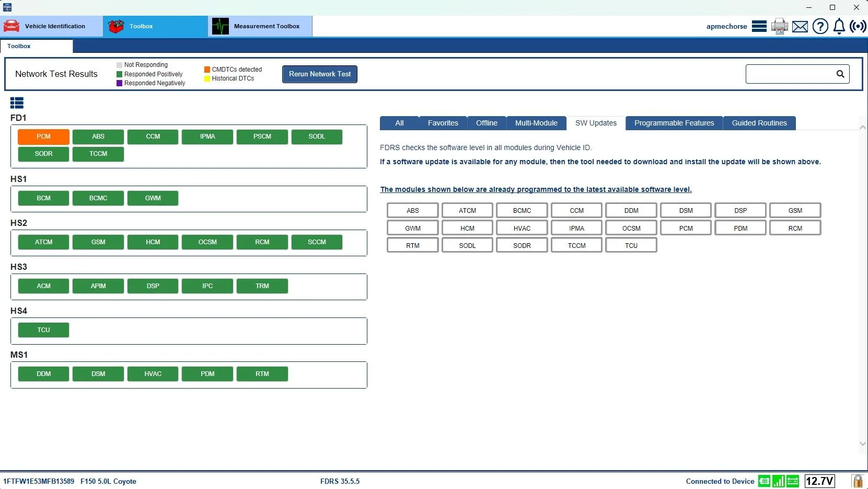Click the Measurement Toolbox waveform icon

[221, 26]
